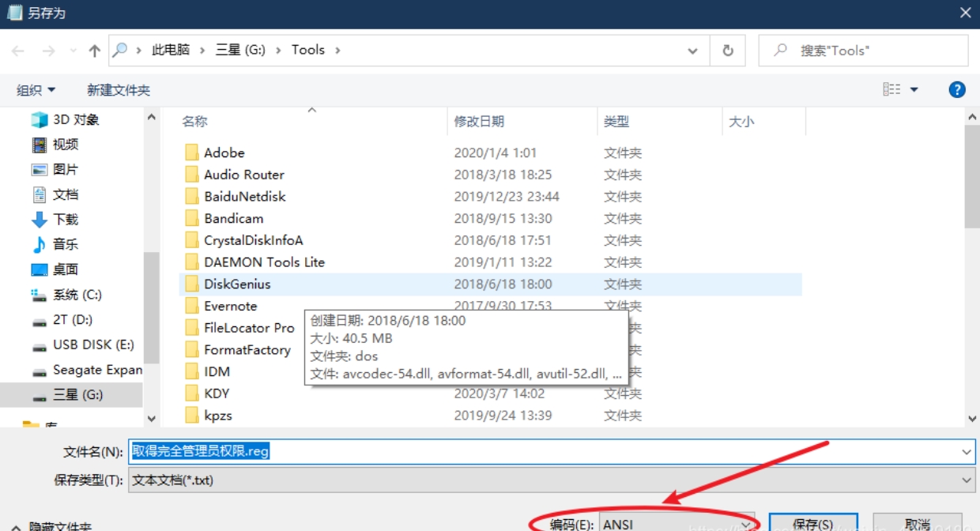Image resolution: width=980 pixels, height=531 pixels.
Task: Click the refresh folder icon
Action: click(x=727, y=51)
